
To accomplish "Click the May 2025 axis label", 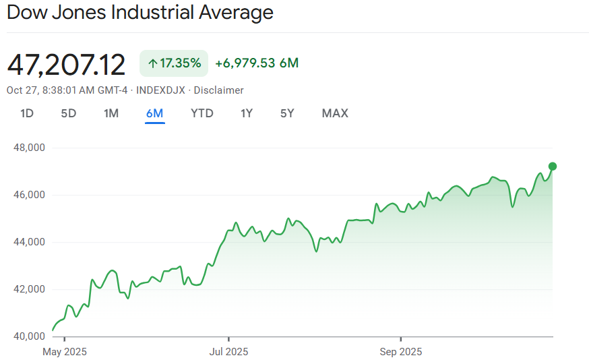I will click(65, 352).
